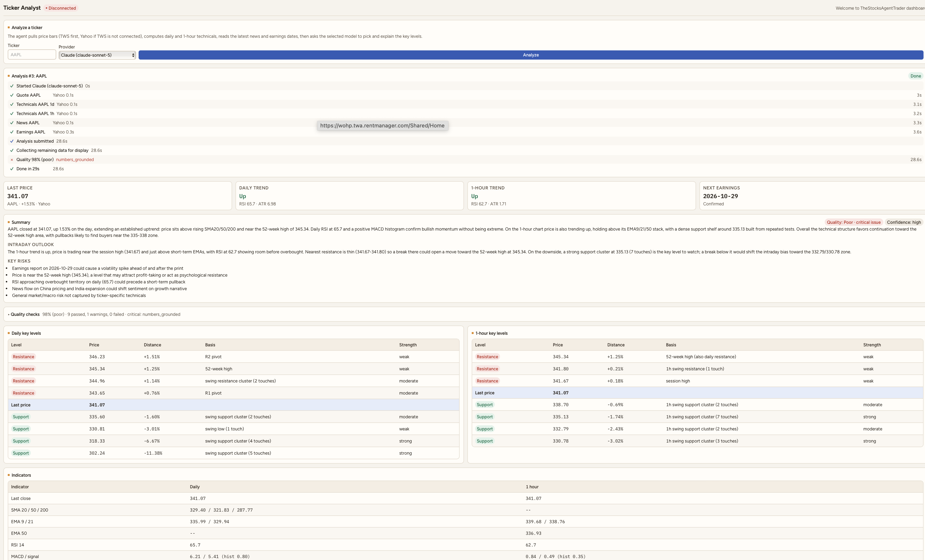Click the Disconnected status badge

(61, 8)
